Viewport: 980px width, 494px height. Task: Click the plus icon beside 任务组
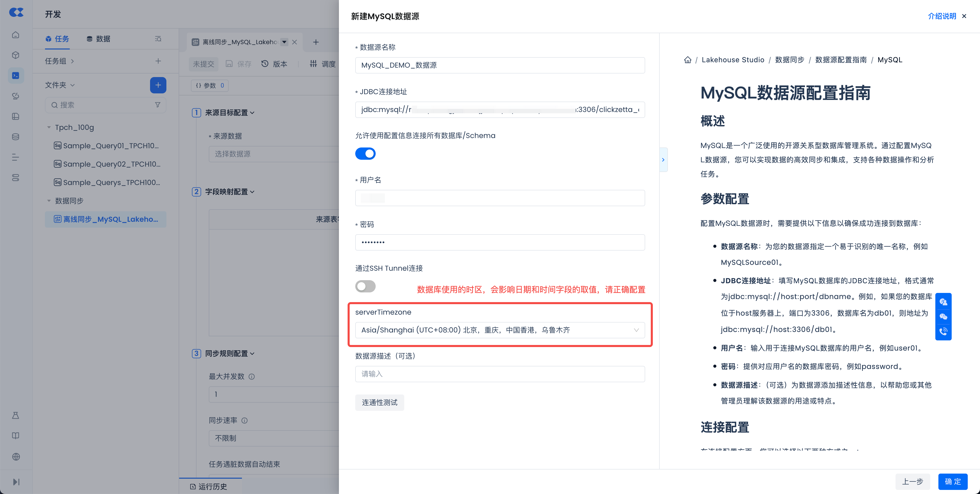click(158, 61)
